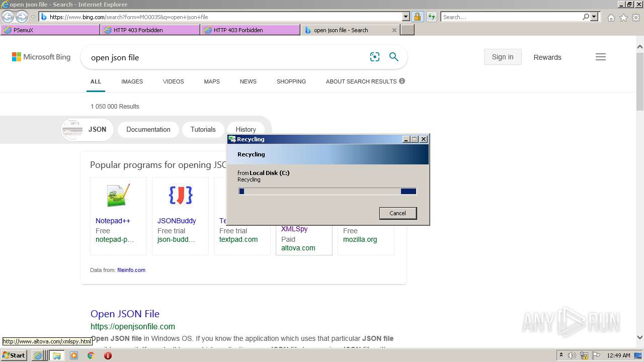Select the ALL search category

click(x=96, y=81)
